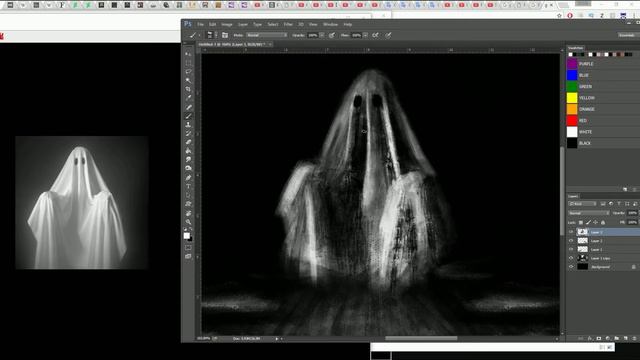Toggle visibility of the third layer row
Image resolution: width=640 pixels, height=360 pixels.
coord(571,249)
